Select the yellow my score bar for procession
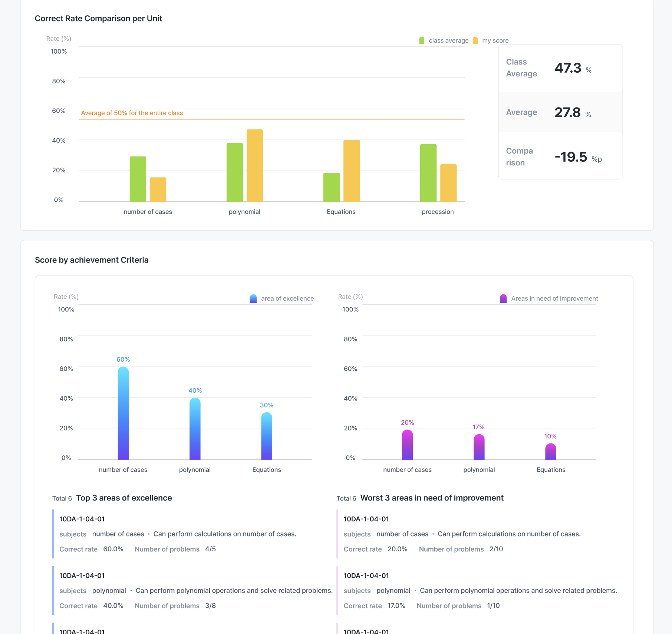 click(x=448, y=183)
